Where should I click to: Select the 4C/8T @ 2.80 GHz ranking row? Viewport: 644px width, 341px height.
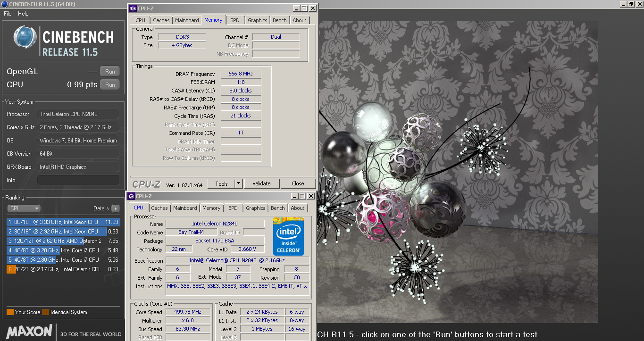pos(63,260)
